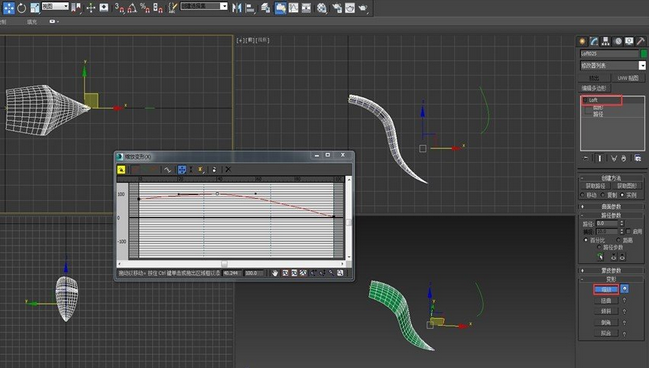Expand the Surface Parameters rollout
This screenshot has height=368, width=649.
(x=611, y=207)
